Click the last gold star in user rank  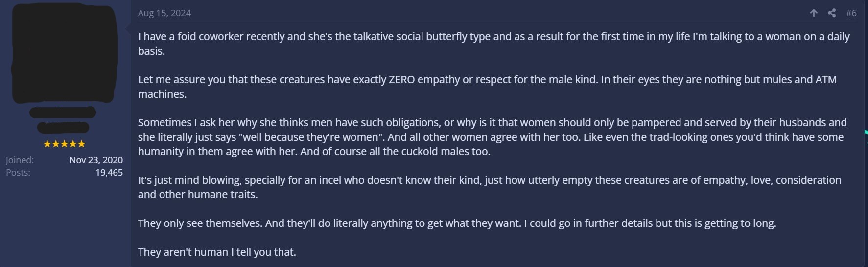[x=81, y=144]
